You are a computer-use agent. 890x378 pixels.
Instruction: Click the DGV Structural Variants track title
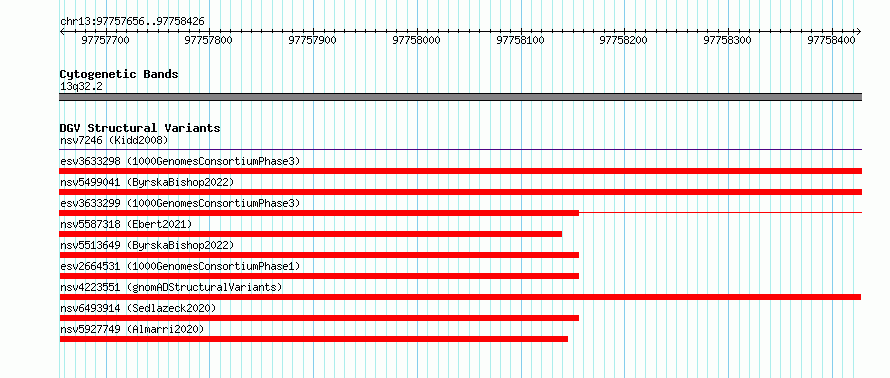point(140,128)
